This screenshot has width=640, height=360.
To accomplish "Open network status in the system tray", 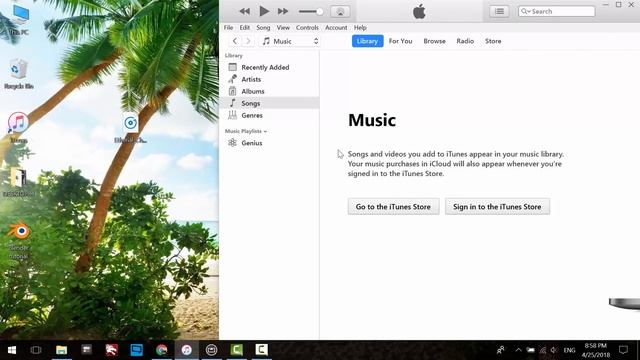I will [x=542, y=350].
